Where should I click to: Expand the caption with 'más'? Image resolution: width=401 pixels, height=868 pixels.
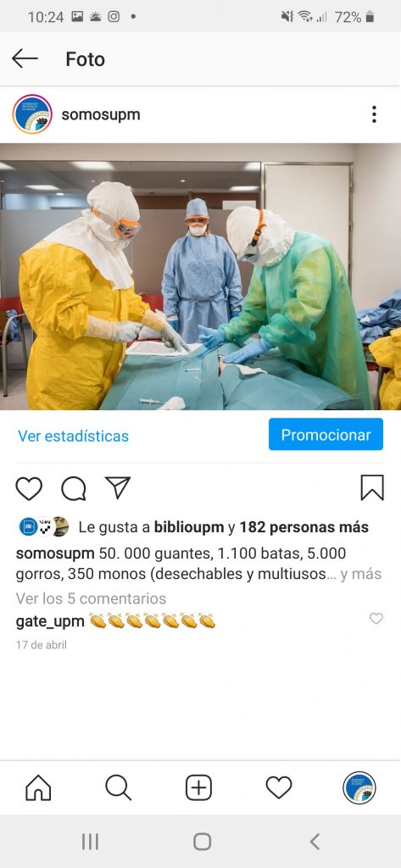pyautogui.click(x=366, y=574)
